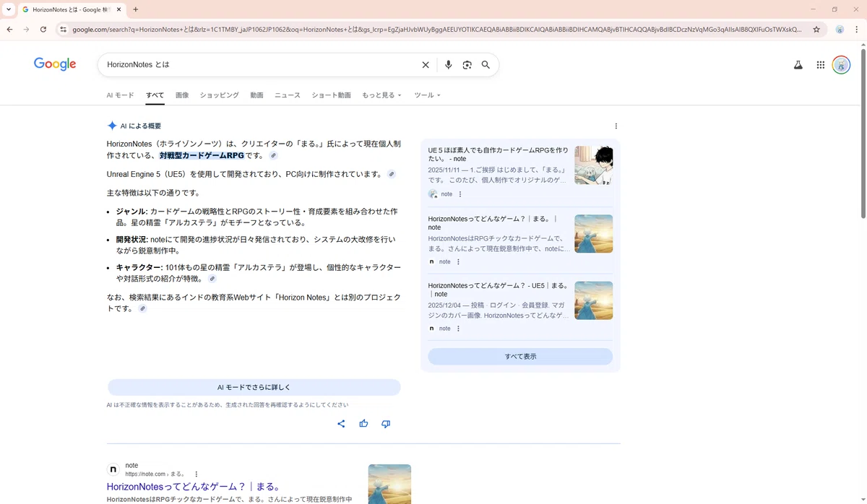The width and height of the screenshot is (867, 504).
Task: Open Google account profile avatar
Action: pos(841,65)
